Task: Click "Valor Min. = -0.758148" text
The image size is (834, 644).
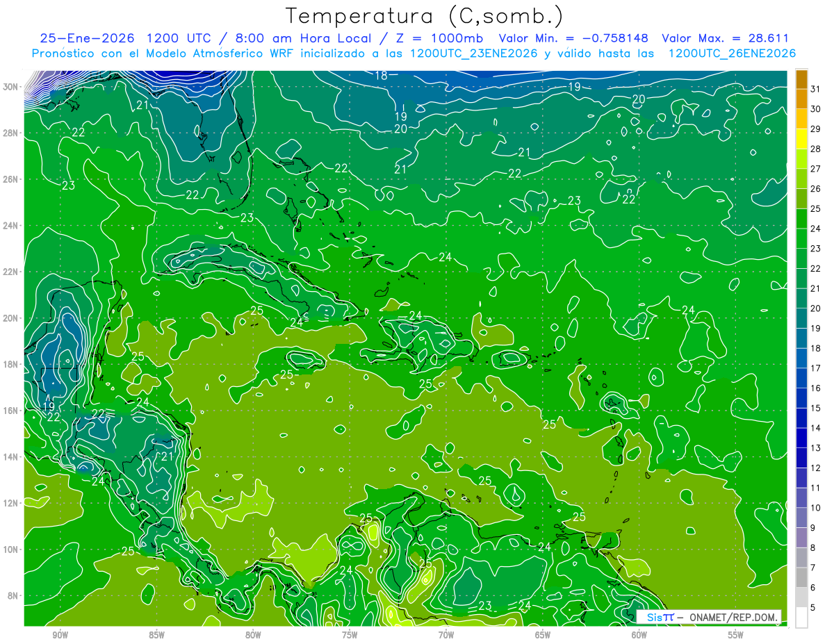Action: tap(574, 38)
